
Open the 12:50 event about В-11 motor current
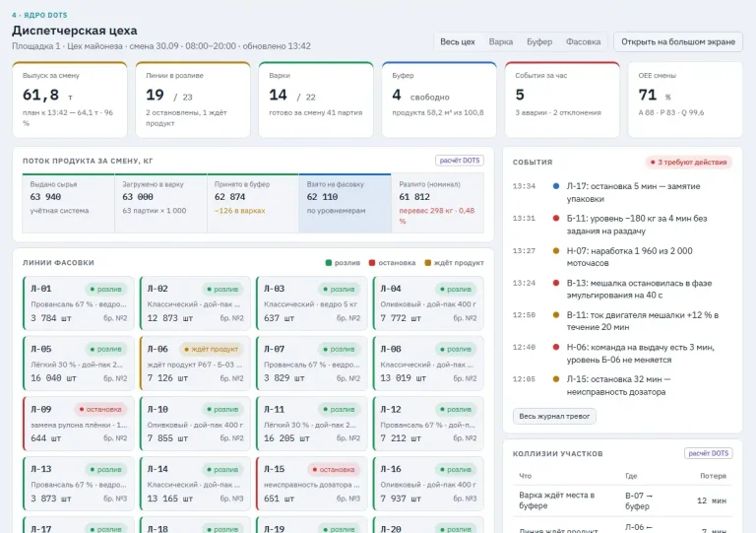pyautogui.click(x=622, y=321)
